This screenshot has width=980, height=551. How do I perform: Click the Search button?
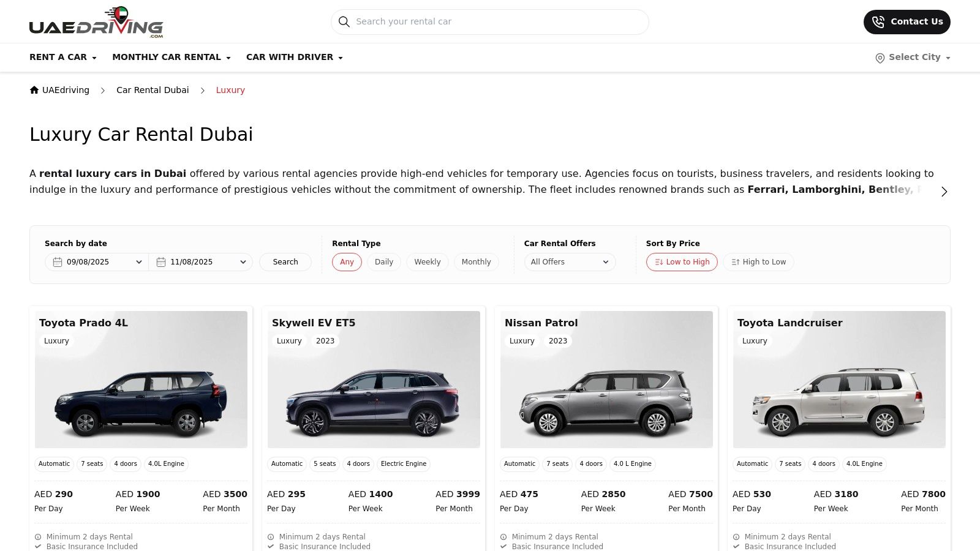pos(285,261)
